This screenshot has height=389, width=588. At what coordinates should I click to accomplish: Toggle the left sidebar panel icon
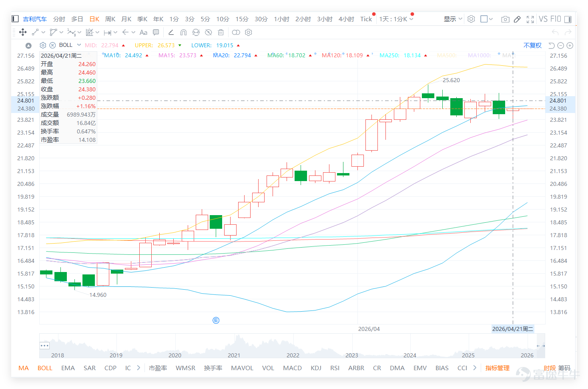pyautogui.click(x=15, y=19)
